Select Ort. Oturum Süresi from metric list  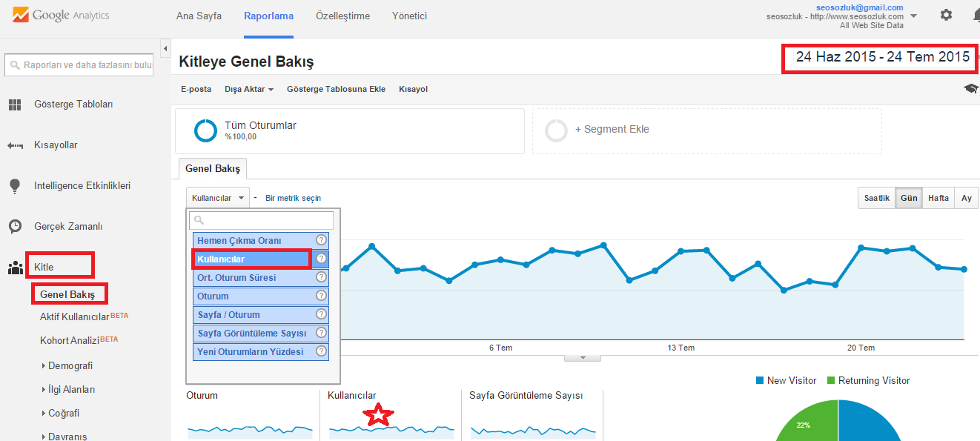tap(254, 277)
